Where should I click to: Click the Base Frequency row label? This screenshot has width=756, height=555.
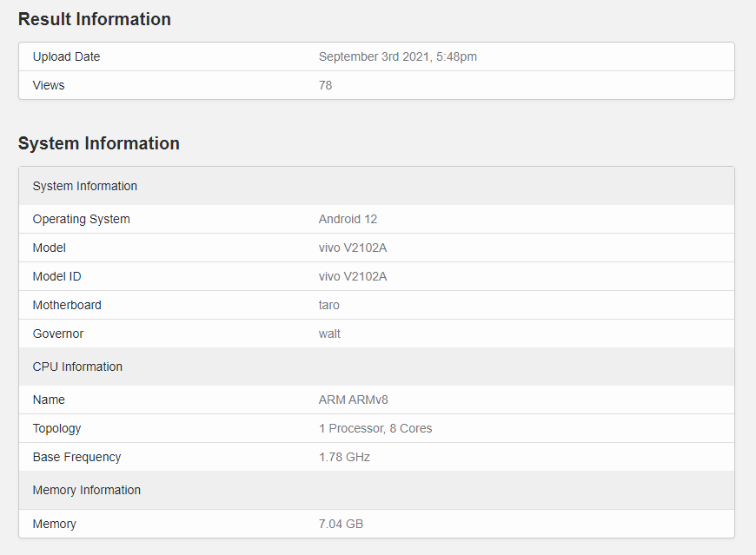(76, 457)
